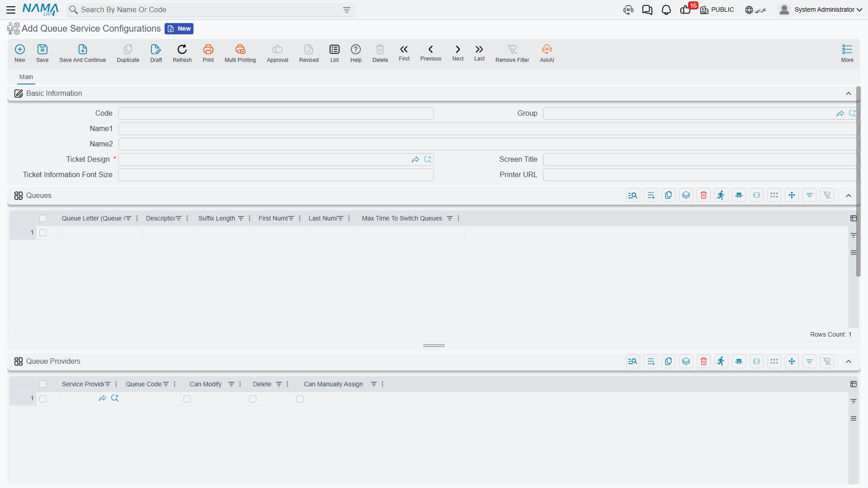Switch to the Main tab
The image size is (868, 488).
pos(26,77)
